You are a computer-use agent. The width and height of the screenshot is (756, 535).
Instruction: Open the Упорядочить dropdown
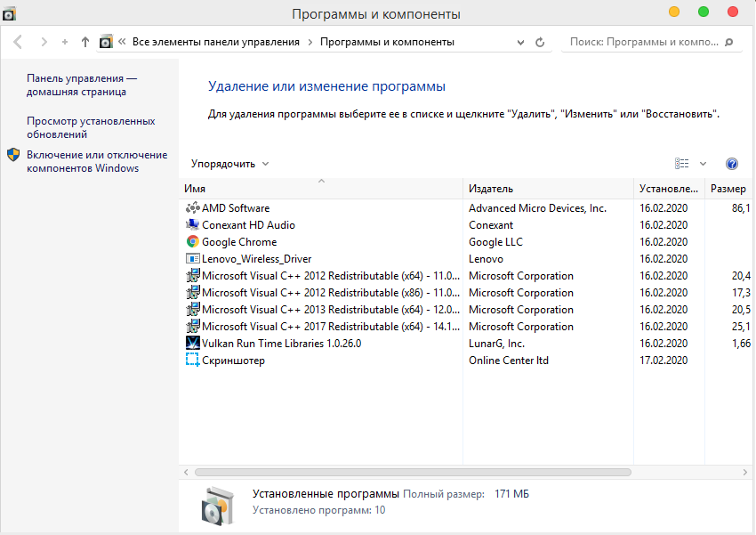(x=229, y=164)
